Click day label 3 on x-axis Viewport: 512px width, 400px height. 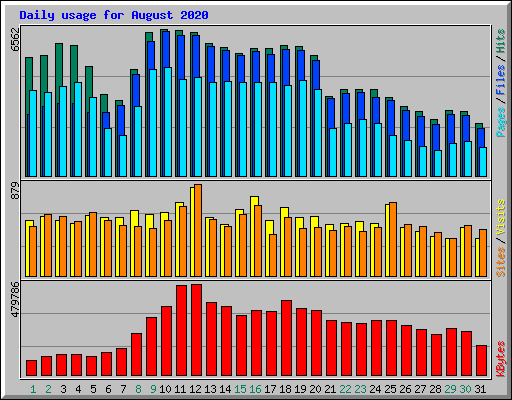63,389
